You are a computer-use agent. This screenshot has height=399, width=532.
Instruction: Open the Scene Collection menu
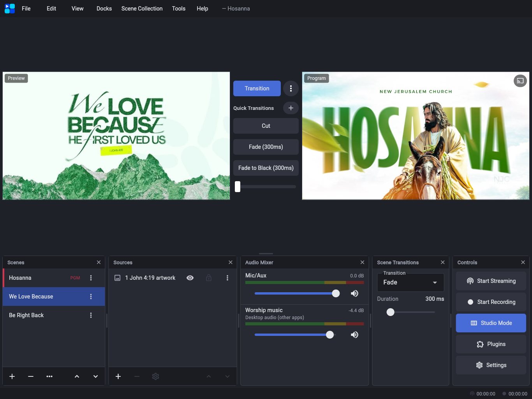tap(142, 9)
